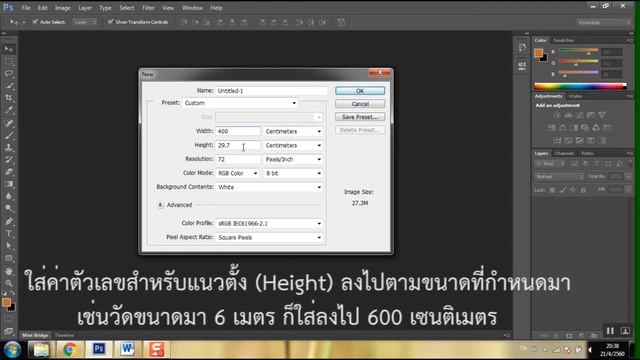This screenshot has width=640, height=360.
Task: Select the Rectangular Marquee tool
Action: click(9, 62)
